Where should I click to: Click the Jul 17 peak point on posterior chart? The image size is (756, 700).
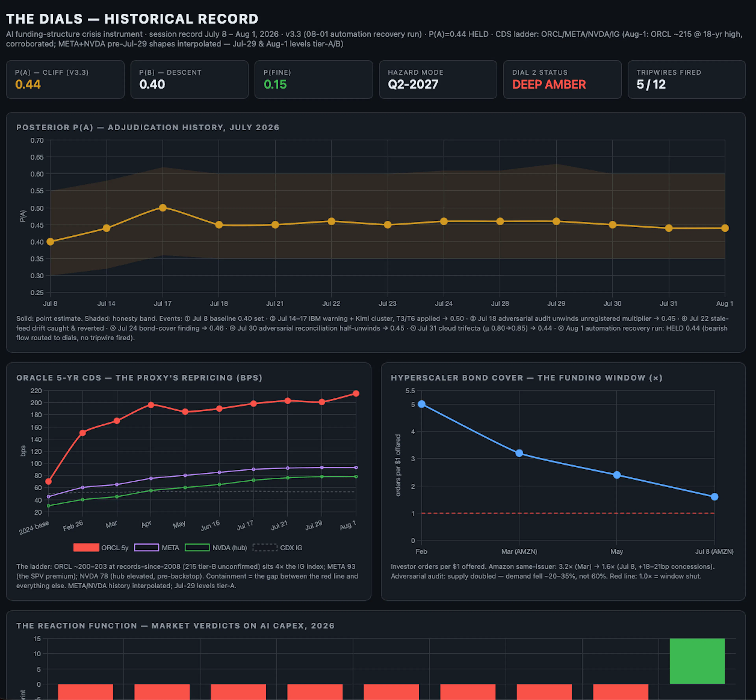[163, 207]
